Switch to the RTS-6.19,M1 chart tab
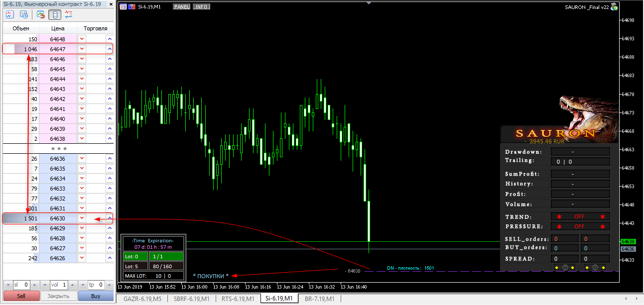Screen dimensions: 644x305 click(x=238, y=299)
